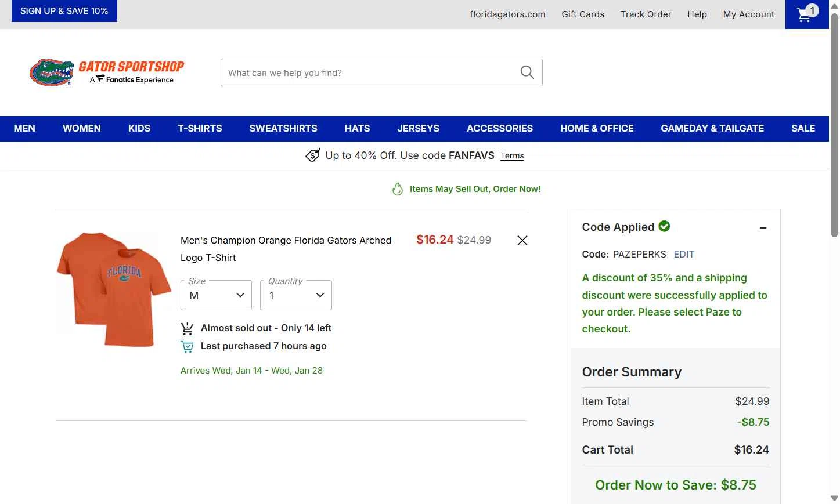Open the GAMEDAY & TAILGATE menu
This screenshot has width=840, height=504.
coord(712,129)
